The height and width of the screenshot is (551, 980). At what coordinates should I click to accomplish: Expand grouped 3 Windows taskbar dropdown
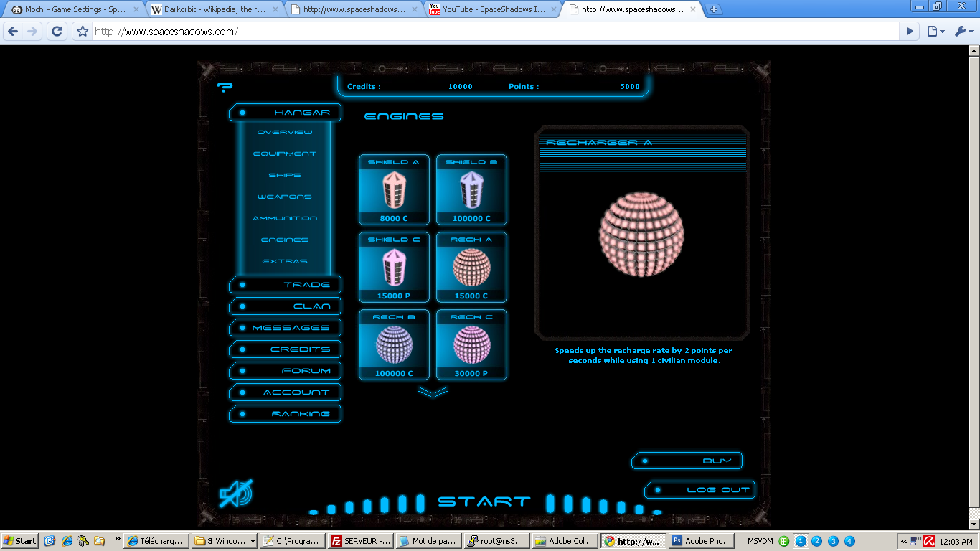pyautogui.click(x=253, y=542)
